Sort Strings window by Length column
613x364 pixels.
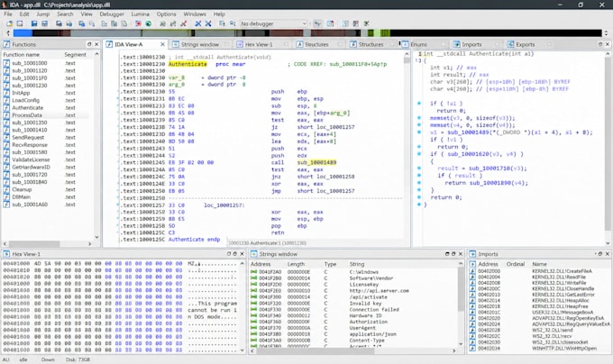tap(296, 264)
